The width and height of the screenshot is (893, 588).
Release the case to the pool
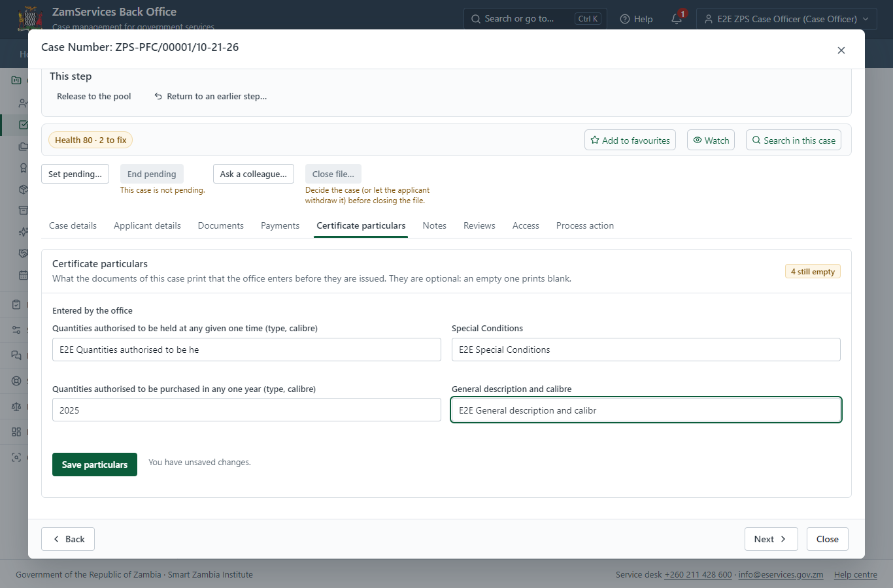(93, 96)
